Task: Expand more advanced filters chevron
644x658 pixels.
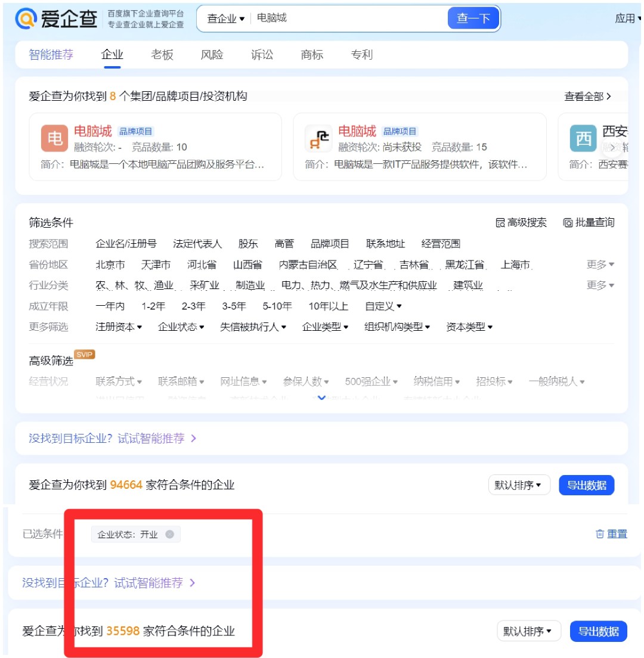Action: 321,398
